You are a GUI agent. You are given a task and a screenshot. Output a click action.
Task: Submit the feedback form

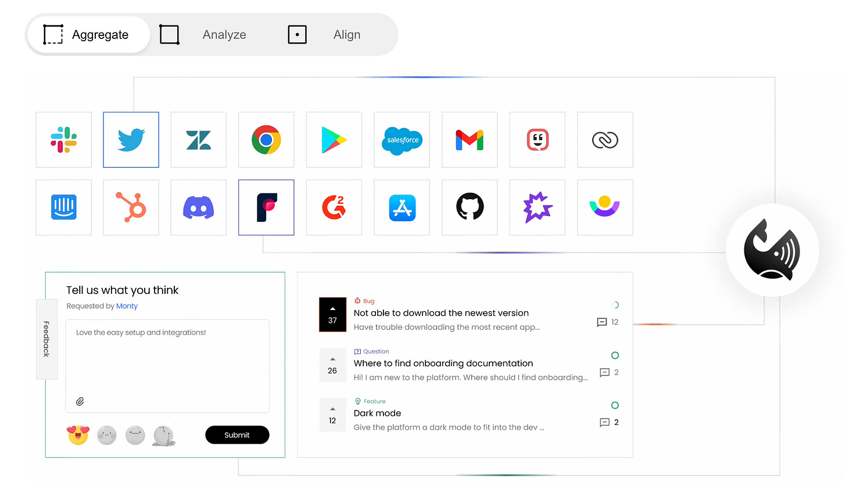point(237,435)
